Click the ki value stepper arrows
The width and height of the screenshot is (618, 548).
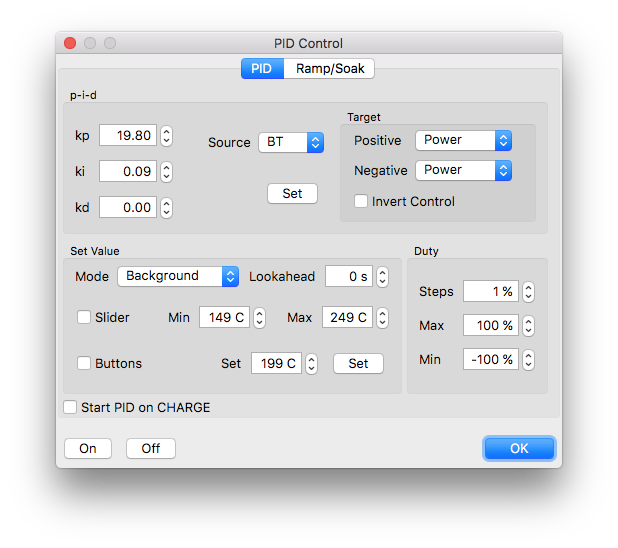pyautogui.click(x=166, y=172)
